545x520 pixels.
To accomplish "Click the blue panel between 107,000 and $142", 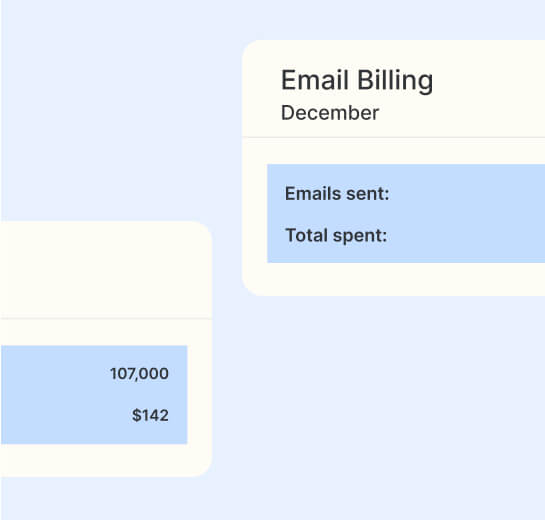I will click(x=139, y=395).
